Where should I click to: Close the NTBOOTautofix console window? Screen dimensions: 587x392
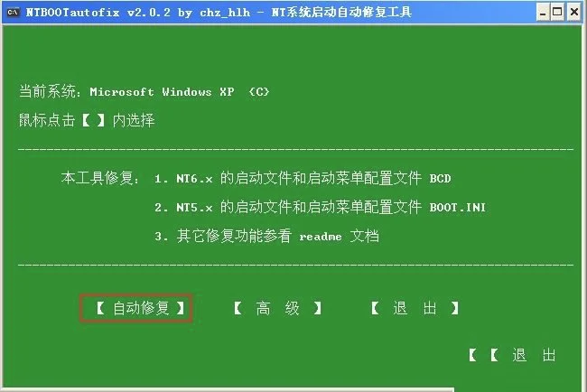573,13
